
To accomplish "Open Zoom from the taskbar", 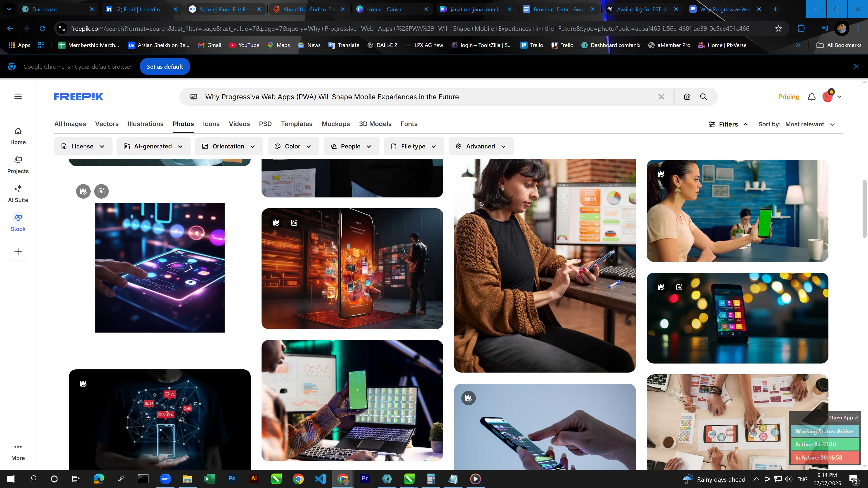I will point(165,479).
